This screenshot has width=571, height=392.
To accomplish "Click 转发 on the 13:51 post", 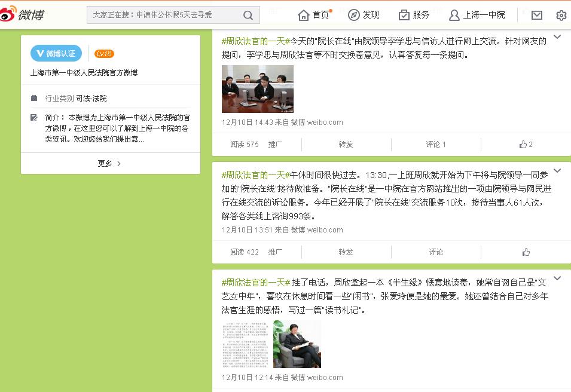I will click(x=346, y=252).
